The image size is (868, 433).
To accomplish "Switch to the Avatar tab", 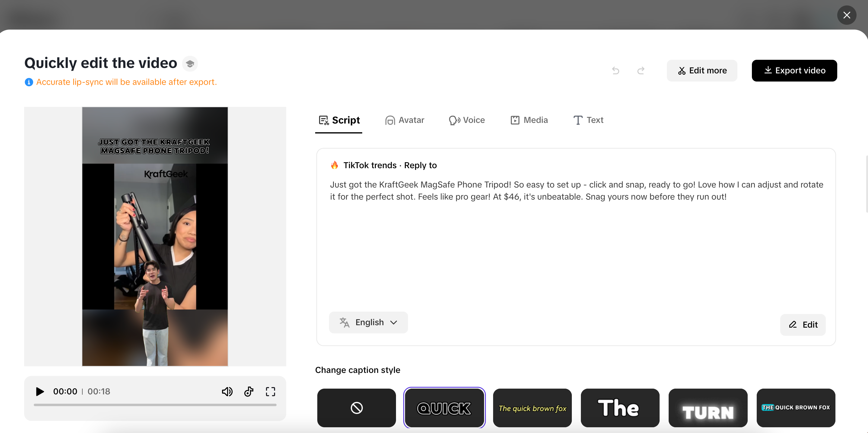I will pos(405,120).
